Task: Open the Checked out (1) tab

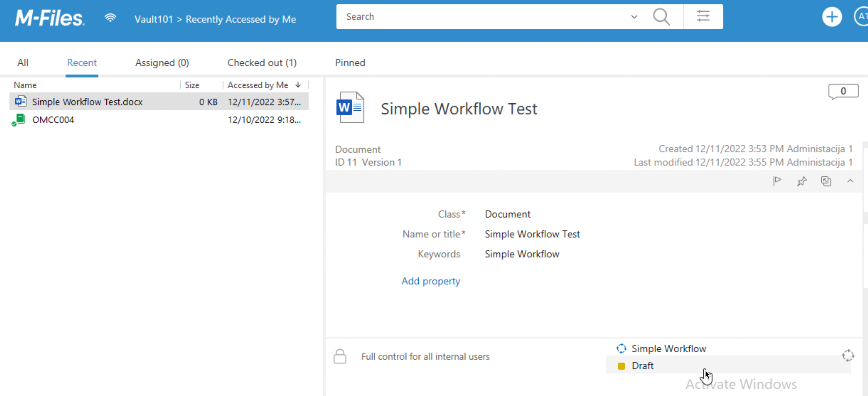Action: [262, 62]
